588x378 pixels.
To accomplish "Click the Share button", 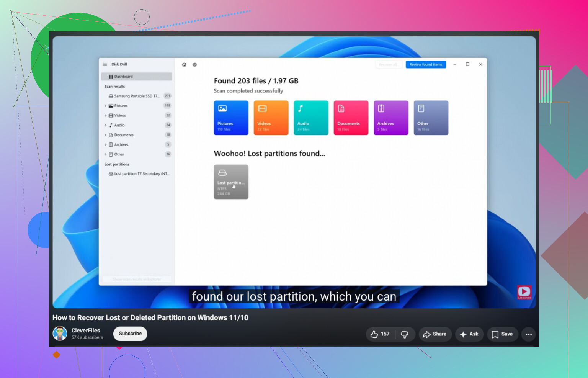I will coord(435,334).
